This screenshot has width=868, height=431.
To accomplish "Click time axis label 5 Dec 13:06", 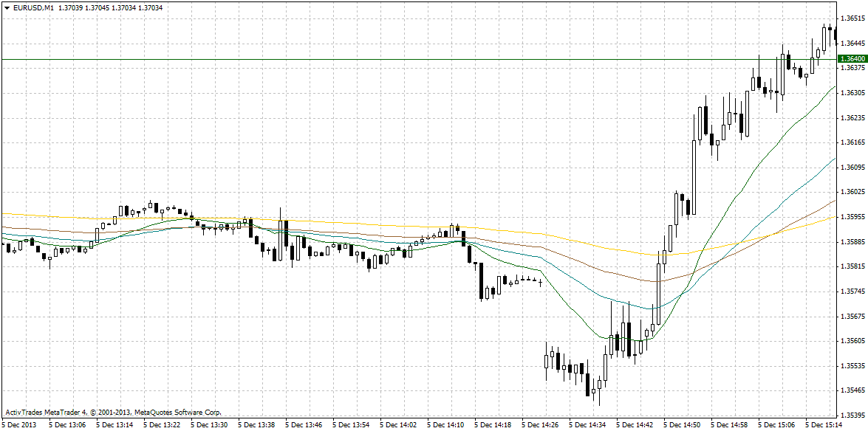I will pyautogui.click(x=67, y=425).
